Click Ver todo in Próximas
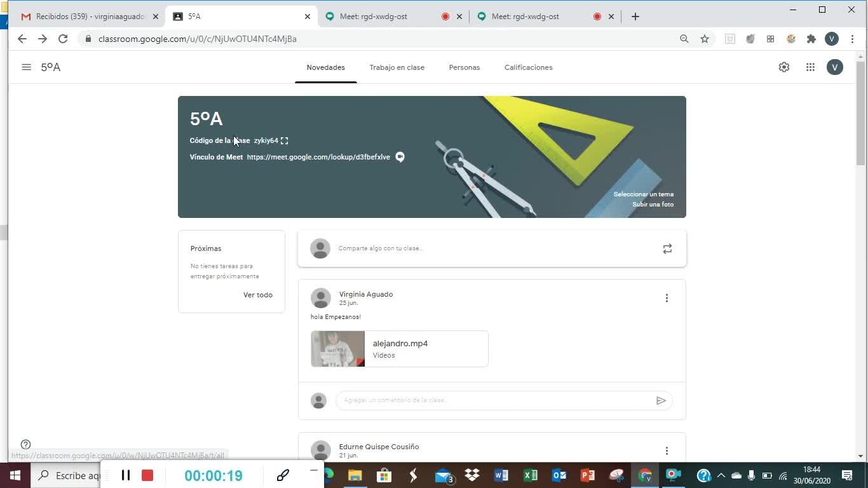 (x=258, y=295)
